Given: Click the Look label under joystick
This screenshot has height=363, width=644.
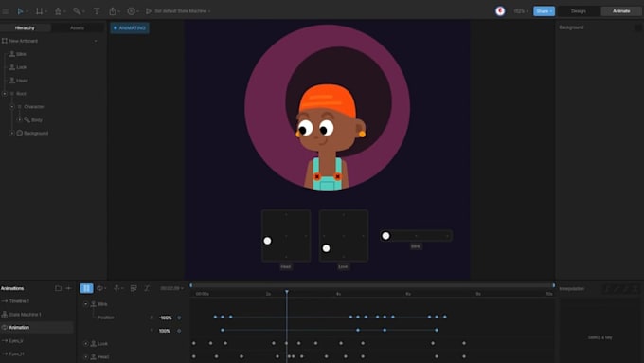Looking at the screenshot, I should (x=344, y=267).
